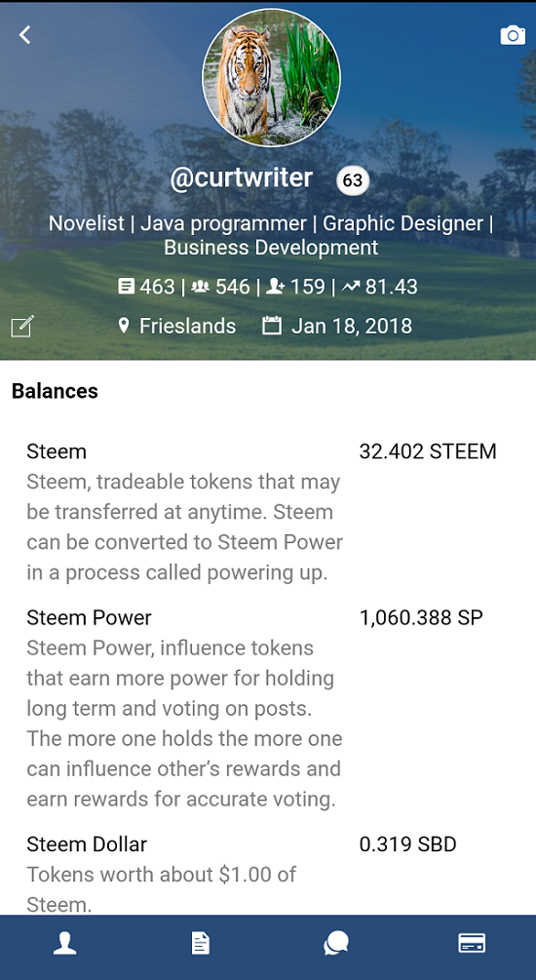Tap the profile bio description text

[x=271, y=236]
